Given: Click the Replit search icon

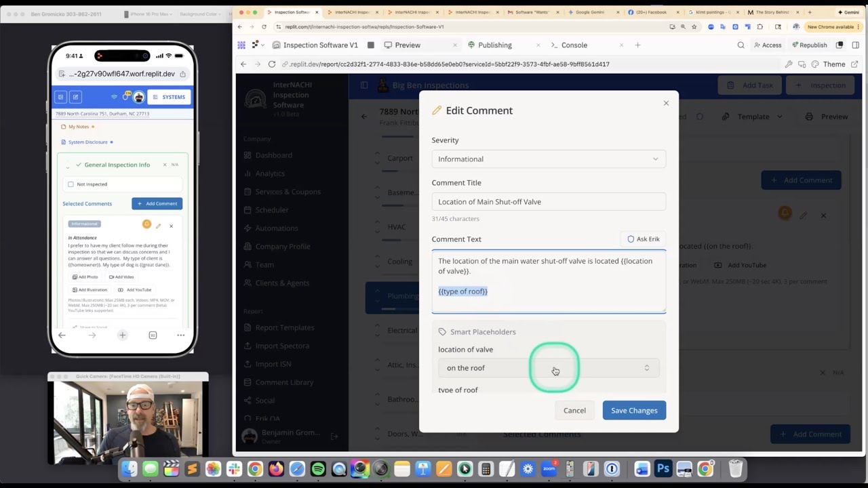Looking at the screenshot, I should tap(741, 45).
